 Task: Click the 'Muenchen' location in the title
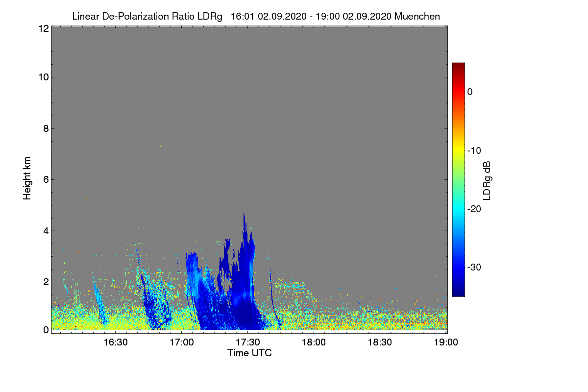[417, 16]
